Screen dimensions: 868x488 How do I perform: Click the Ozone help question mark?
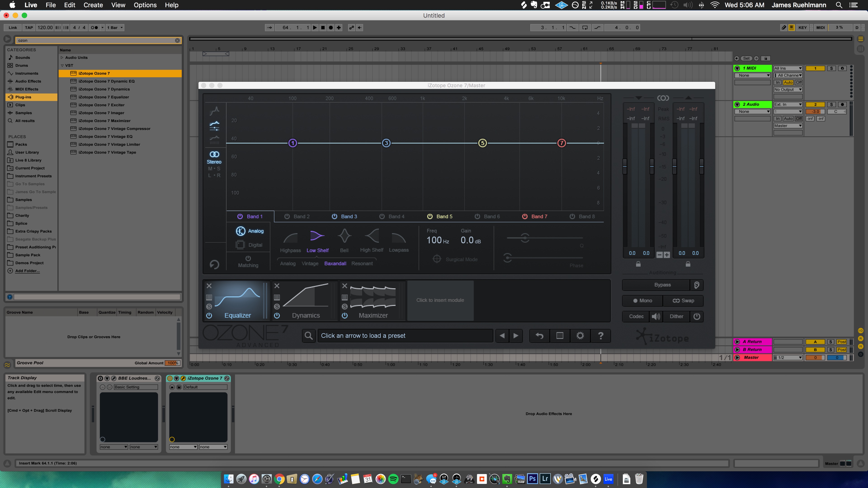(x=600, y=335)
